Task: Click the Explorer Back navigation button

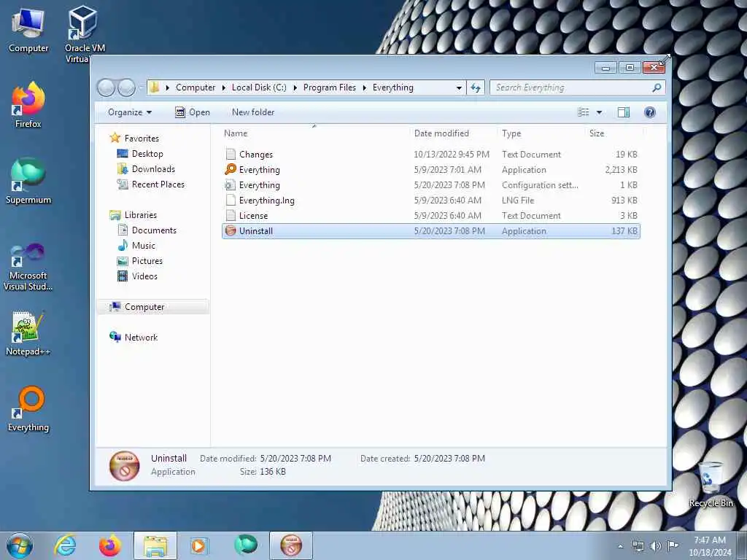Action: (x=106, y=87)
